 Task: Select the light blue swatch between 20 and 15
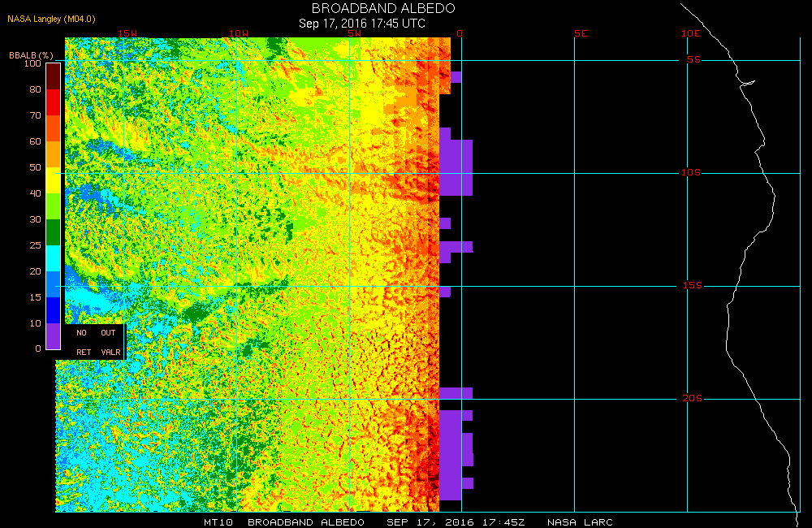click(54, 284)
